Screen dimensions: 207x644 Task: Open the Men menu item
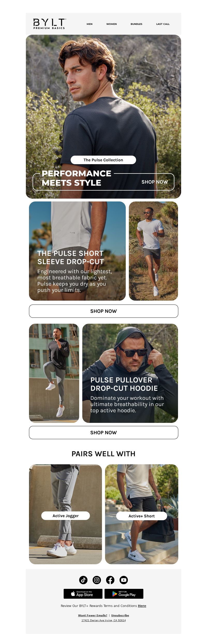click(90, 24)
